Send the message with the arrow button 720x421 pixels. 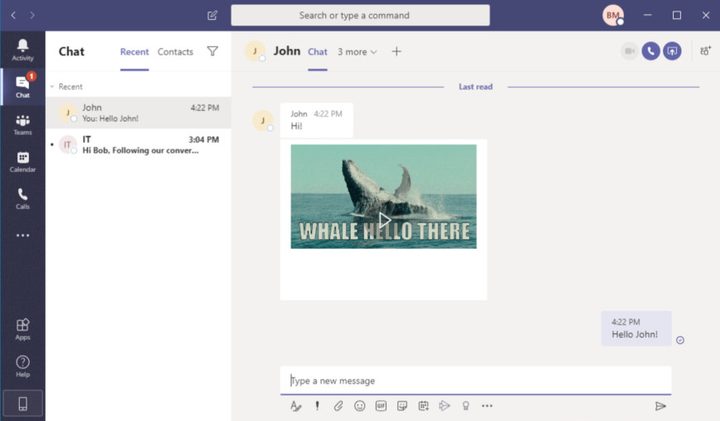coord(660,406)
